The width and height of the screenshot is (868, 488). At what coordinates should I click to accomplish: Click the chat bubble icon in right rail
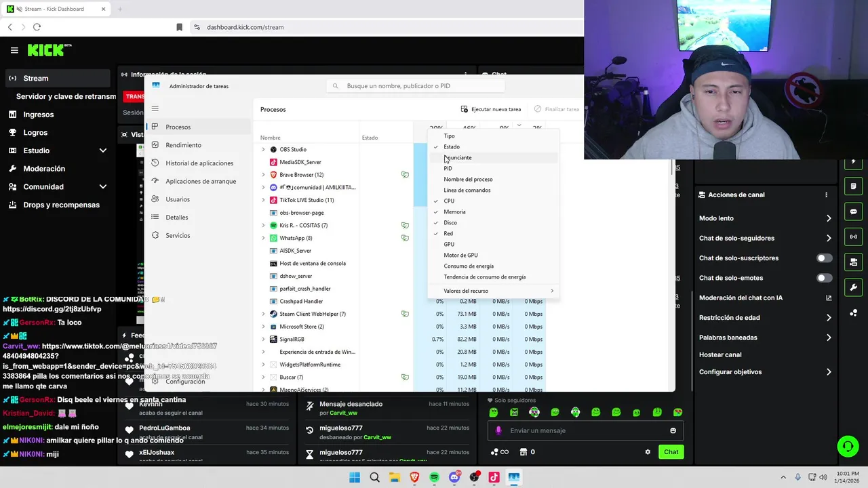[853, 211]
